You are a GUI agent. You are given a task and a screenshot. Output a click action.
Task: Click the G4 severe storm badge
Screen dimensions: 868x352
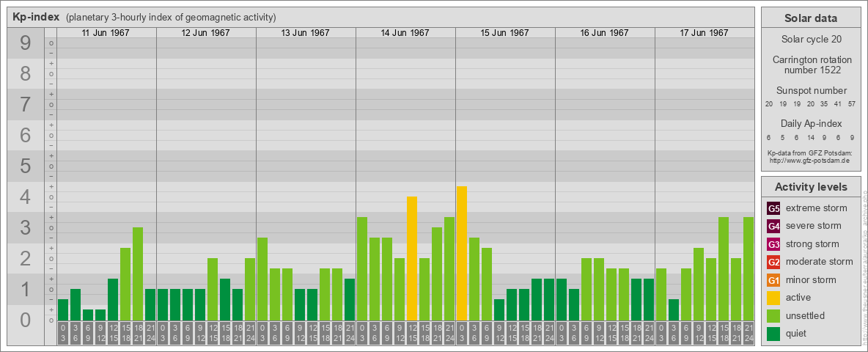click(x=773, y=227)
